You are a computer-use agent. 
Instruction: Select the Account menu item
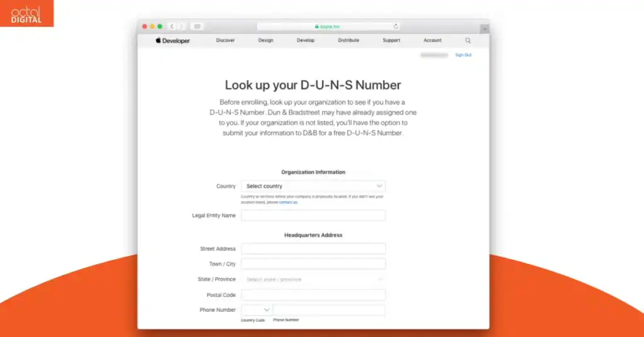[433, 40]
